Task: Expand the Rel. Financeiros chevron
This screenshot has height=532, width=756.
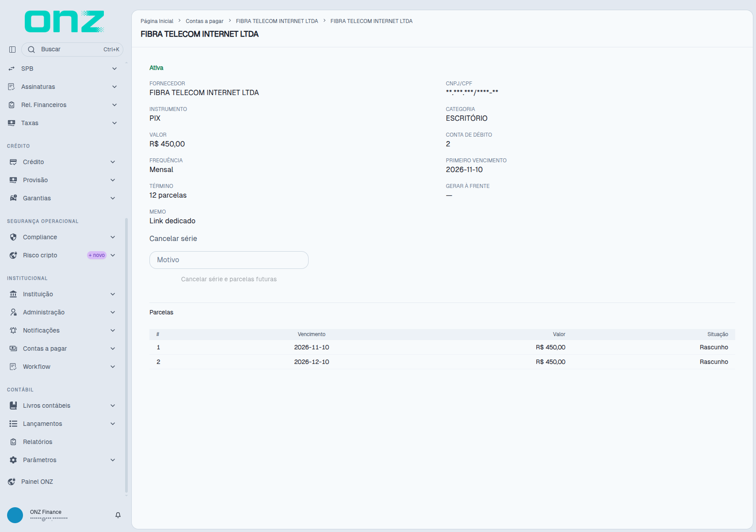Action: [115, 105]
